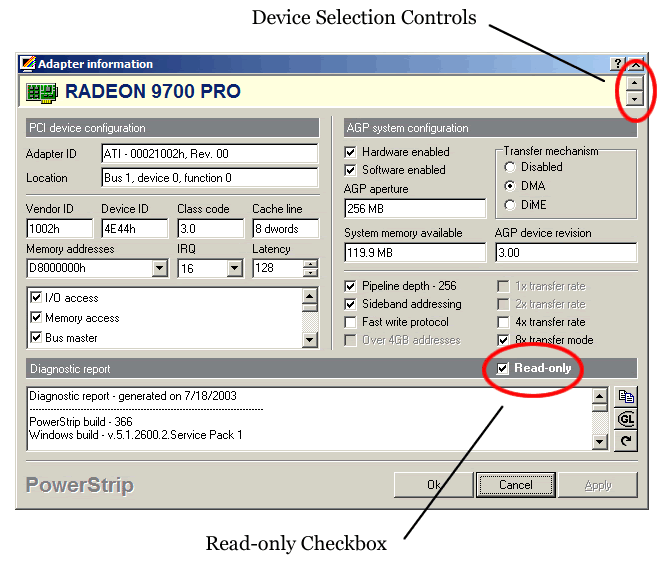Toggle Software enabled checkbox

click(350, 170)
